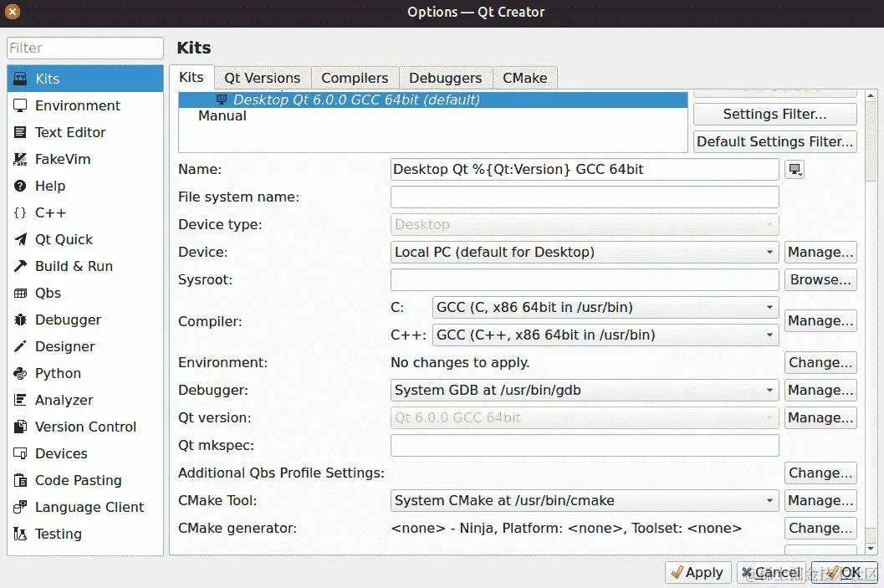Click Change next to Environment

tap(821, 362)
